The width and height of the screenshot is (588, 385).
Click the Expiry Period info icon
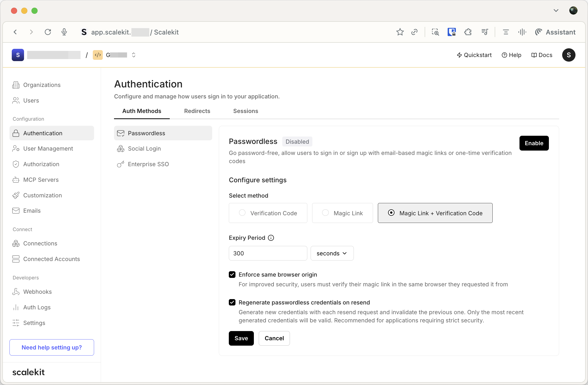271,238
